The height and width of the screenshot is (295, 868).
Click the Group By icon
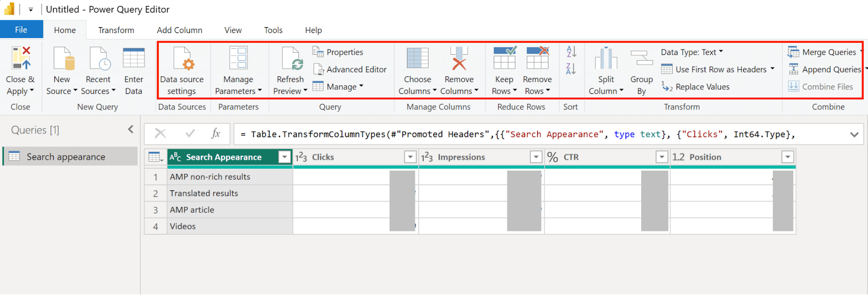pos(642,58)
